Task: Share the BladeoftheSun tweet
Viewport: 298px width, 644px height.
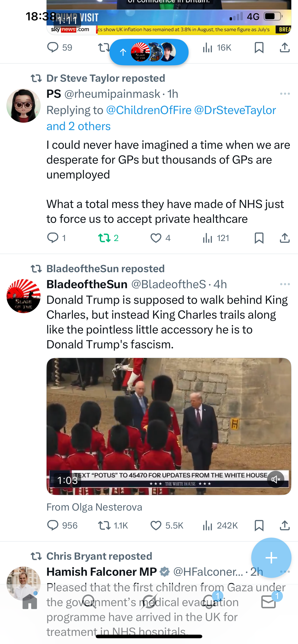Action: (285, 525)
